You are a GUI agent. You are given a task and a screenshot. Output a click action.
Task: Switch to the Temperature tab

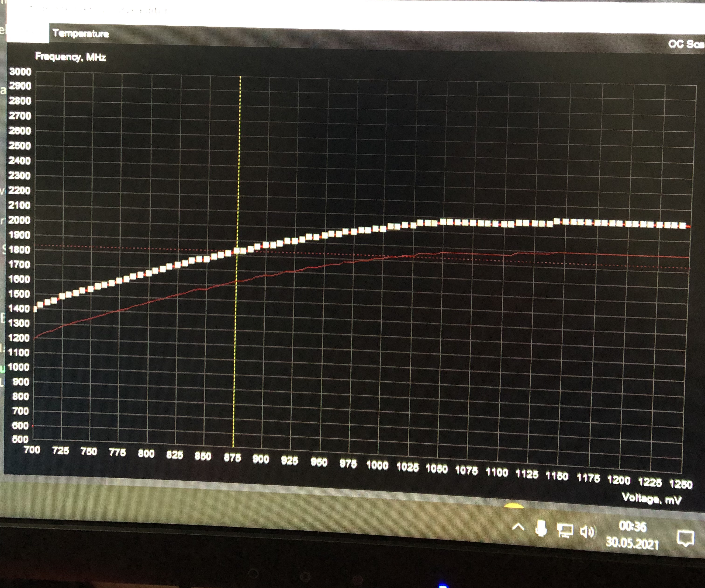pyautogui.click(x=81, y=34)
